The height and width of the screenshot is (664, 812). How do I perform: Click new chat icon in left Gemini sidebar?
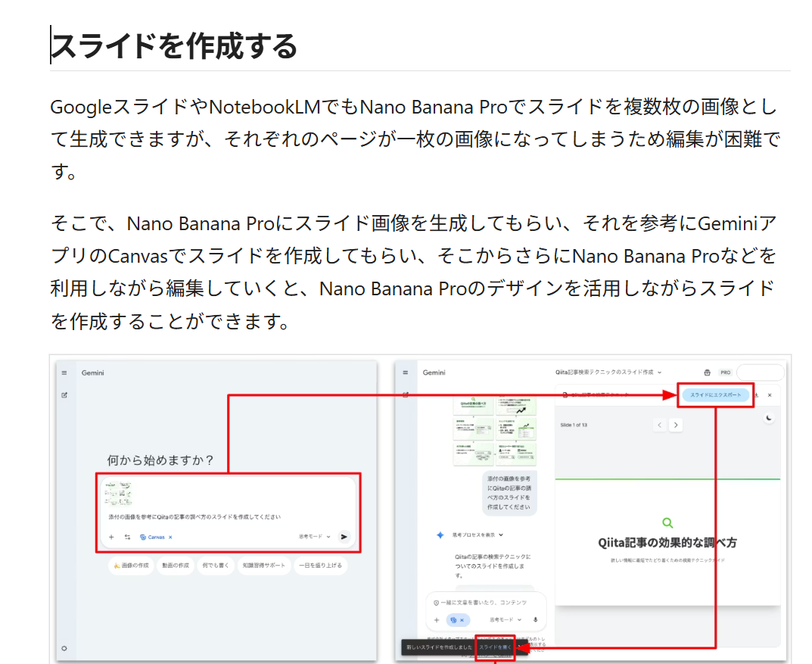(x=64, y=394)
